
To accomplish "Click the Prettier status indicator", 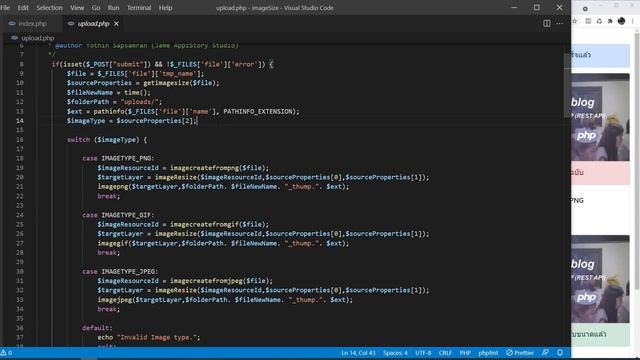I will (x=520, y=353).
